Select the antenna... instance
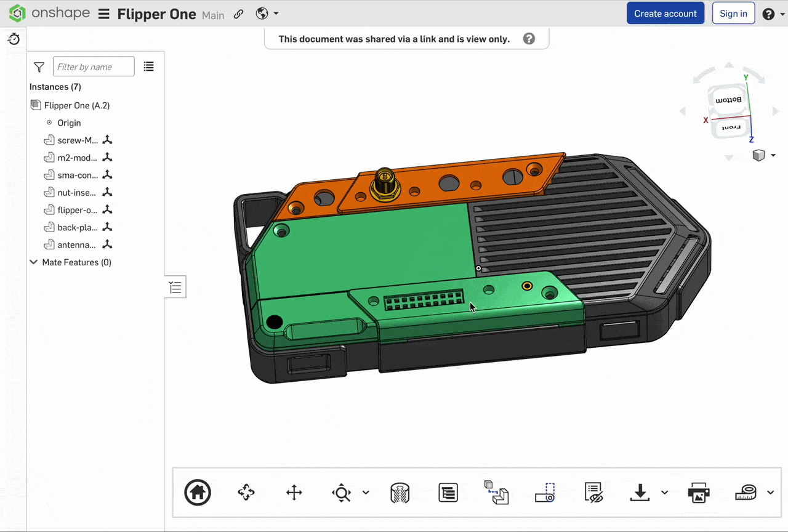This screenshot has height=532, width=788. (78, 244)
